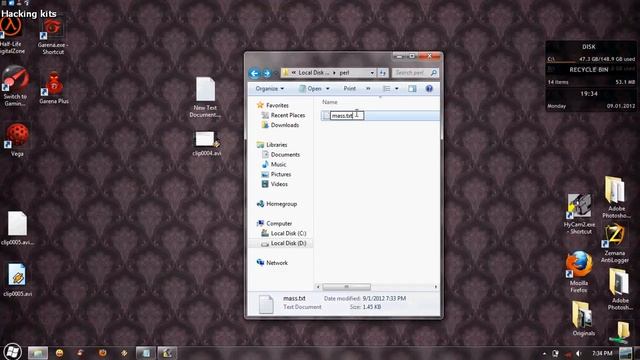Show more toolbar commands via the chevron
This screenshot has width=640, height=360.
(x=368, y=89)
